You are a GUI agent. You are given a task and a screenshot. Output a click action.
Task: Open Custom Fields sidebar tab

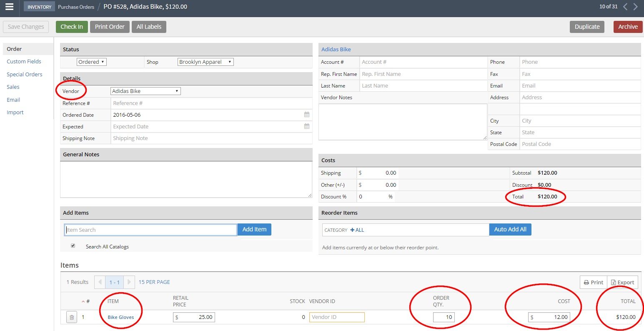point(24,61)
